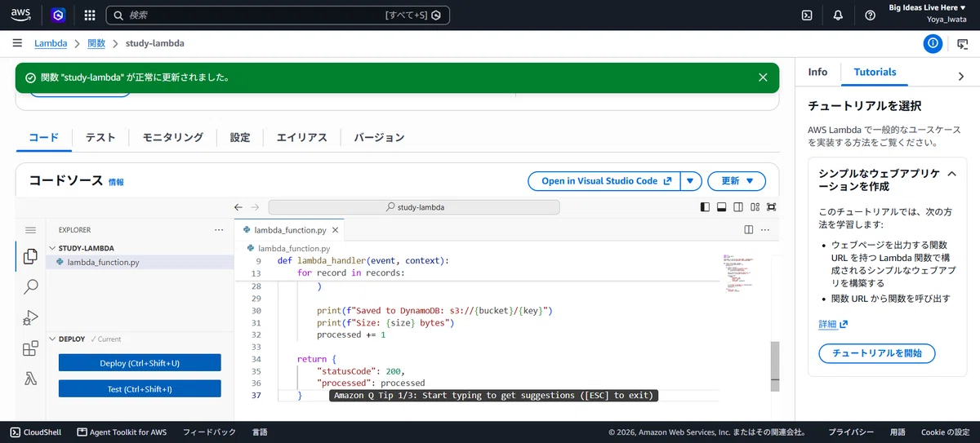Collapse the シンプルなウェブアプリケーション tutorial card
This screenshot has height=443, width=980.
pos(951,174)
